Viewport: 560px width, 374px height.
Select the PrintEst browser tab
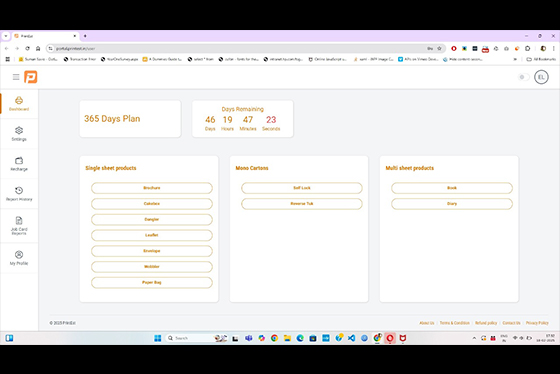click(45, 36)
